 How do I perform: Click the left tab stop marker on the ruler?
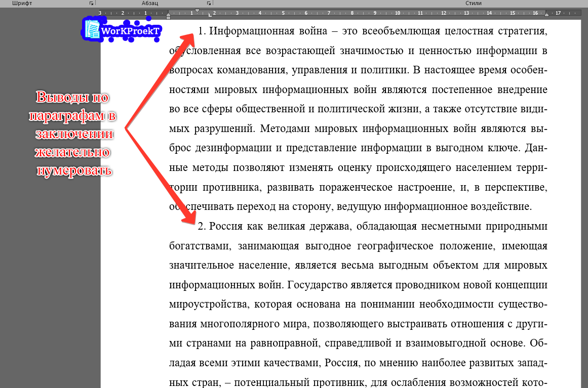(210, 15)
